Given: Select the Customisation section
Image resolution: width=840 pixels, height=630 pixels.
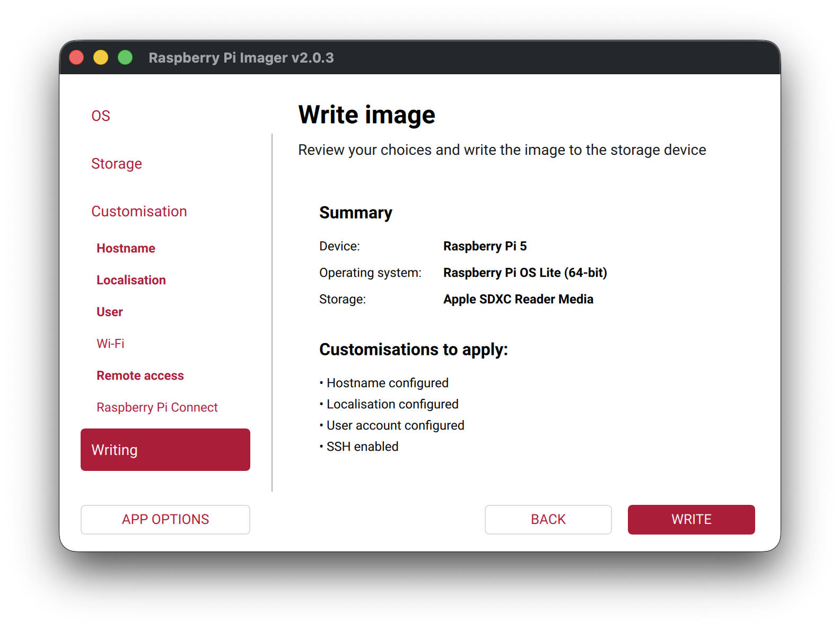Looking at the screenshot, I should pos(139,211).
